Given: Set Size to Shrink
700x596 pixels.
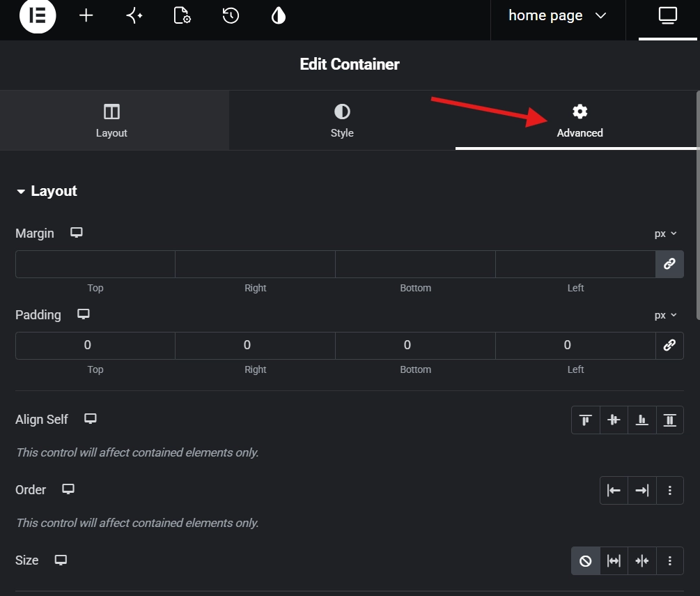Looking at the screenshot, I should 642,560.
